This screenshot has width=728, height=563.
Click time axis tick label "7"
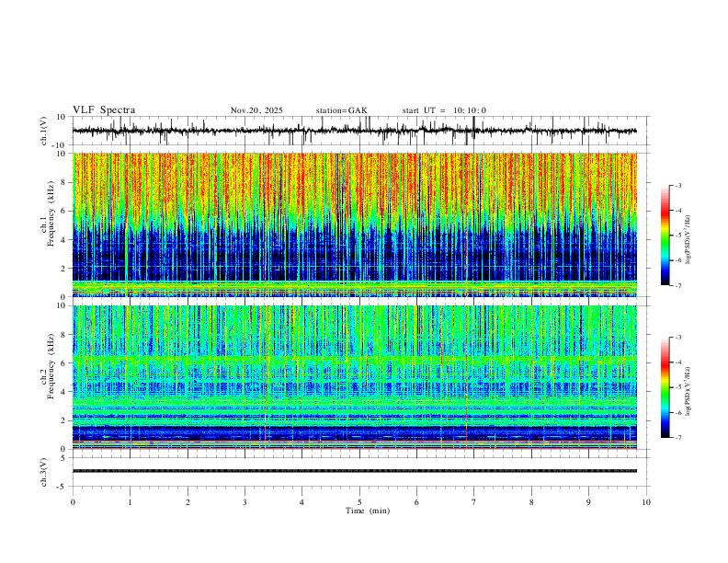tap(474, 502)
